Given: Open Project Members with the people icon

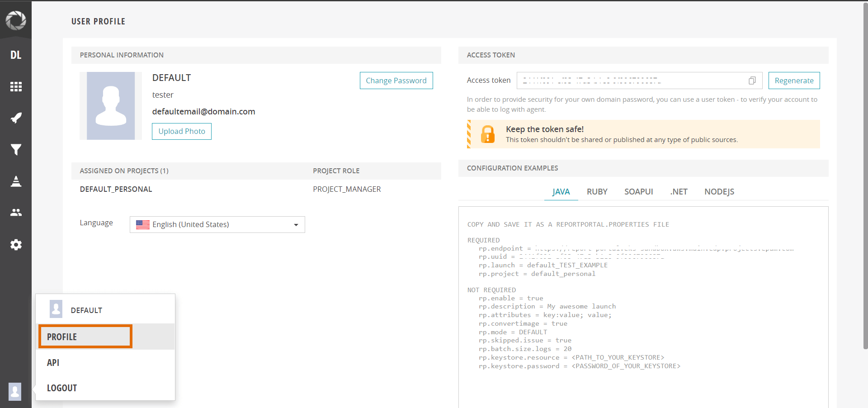Looking at the screenshot, I should coord(16,212).
